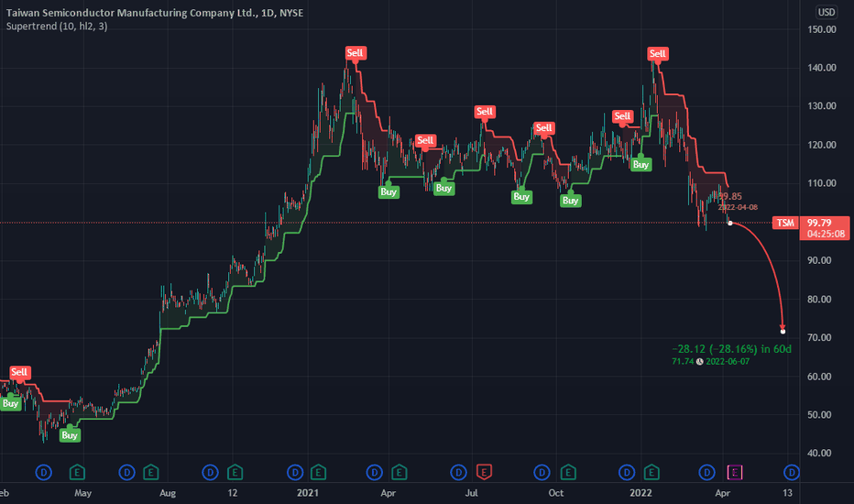This screenshot has width=854, height=504.
Task: Open the dividend D icon left of May
Action: tap(44, 473)
